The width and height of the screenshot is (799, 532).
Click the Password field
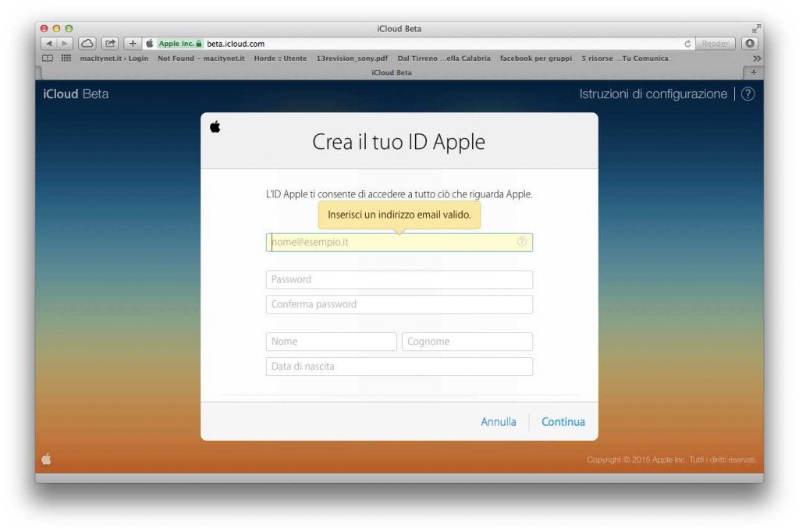(x=399, y=279)
